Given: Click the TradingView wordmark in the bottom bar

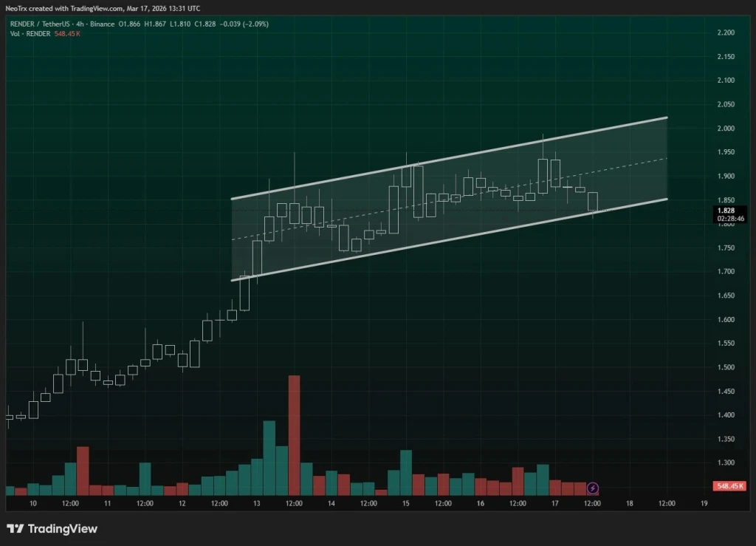Looking at the screenshot, I should 62,529.
